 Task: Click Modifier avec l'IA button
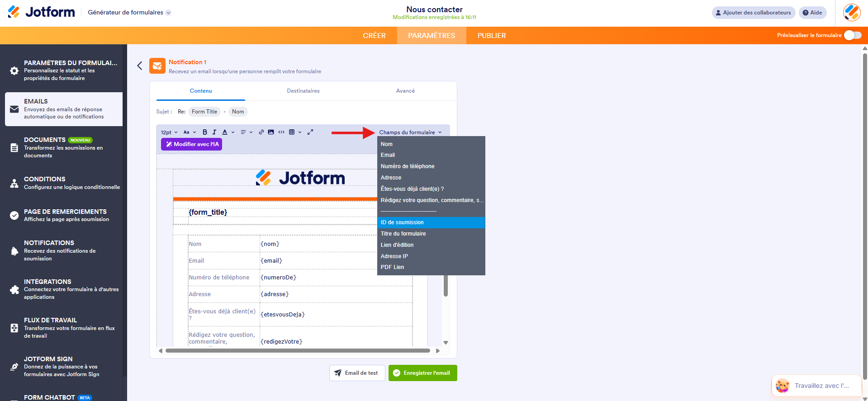191,144
